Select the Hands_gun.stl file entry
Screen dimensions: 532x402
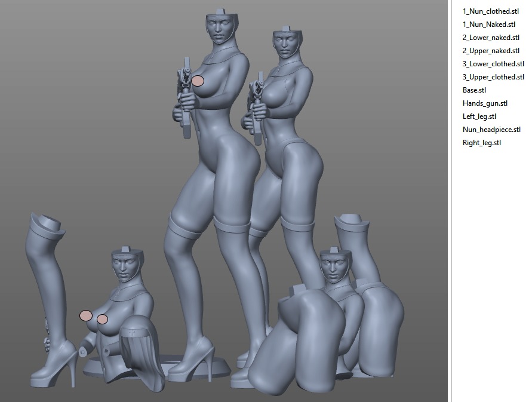click(485, 103)
